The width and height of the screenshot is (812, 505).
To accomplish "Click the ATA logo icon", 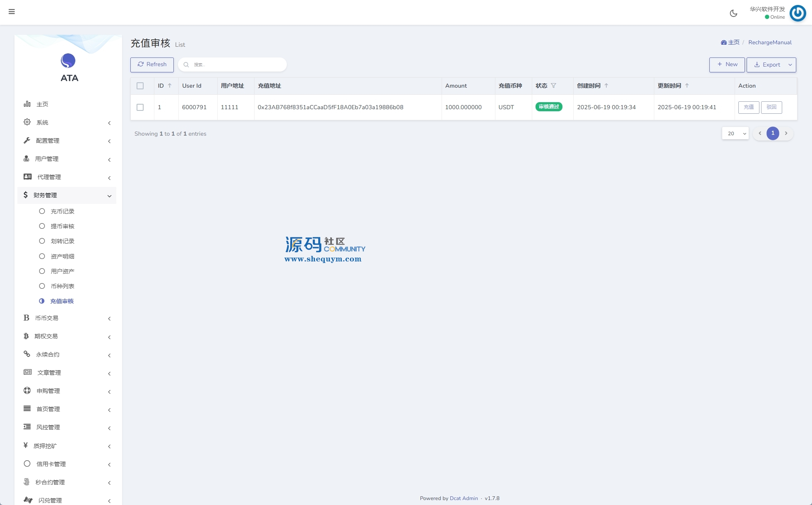I will (68, 61).
